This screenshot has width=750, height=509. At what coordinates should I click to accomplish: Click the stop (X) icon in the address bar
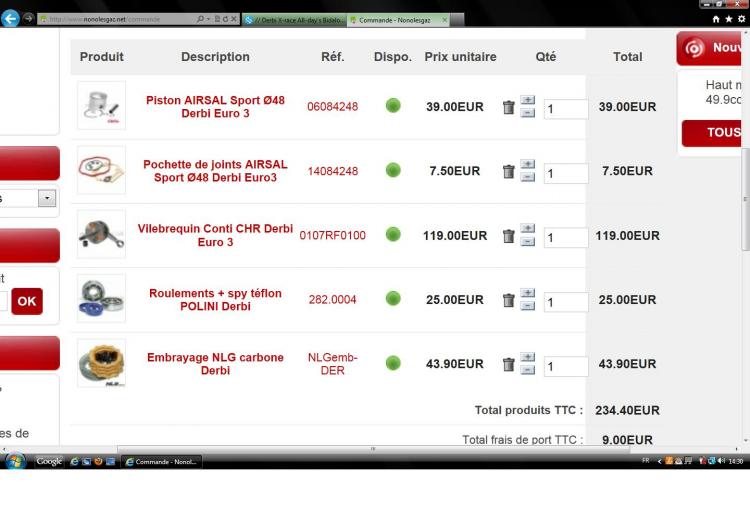(x=234, y=19)
